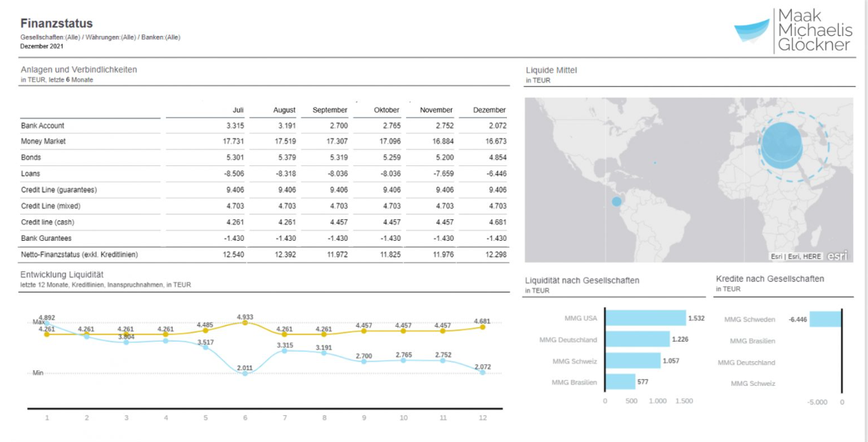
Task: Click the esri logo on the map
Action: point(839,255)
